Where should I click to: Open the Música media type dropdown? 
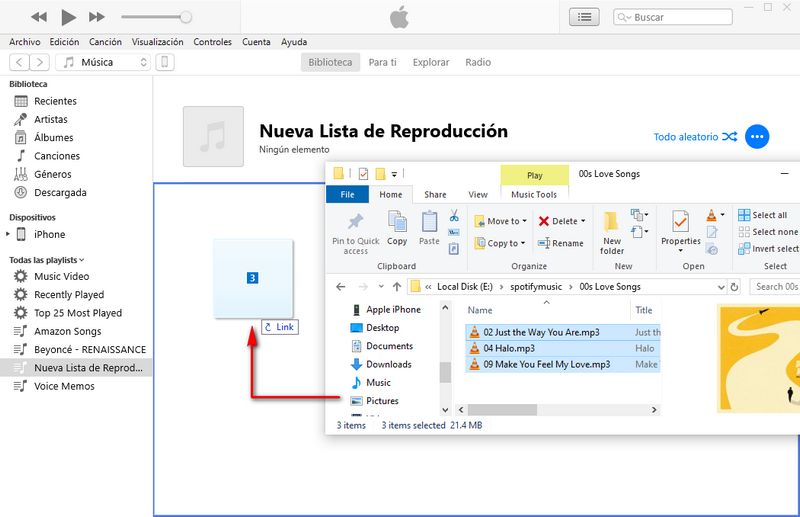(x=103, y=62)
